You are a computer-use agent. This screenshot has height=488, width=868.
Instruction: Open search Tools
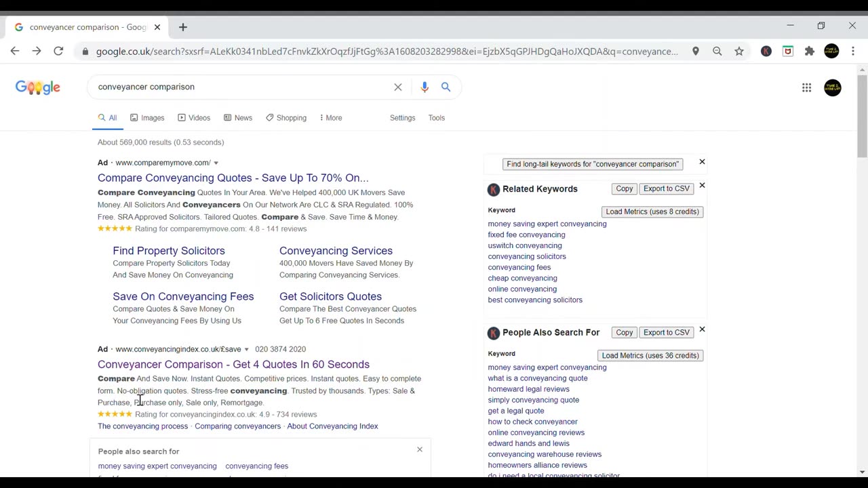[436, 118]
